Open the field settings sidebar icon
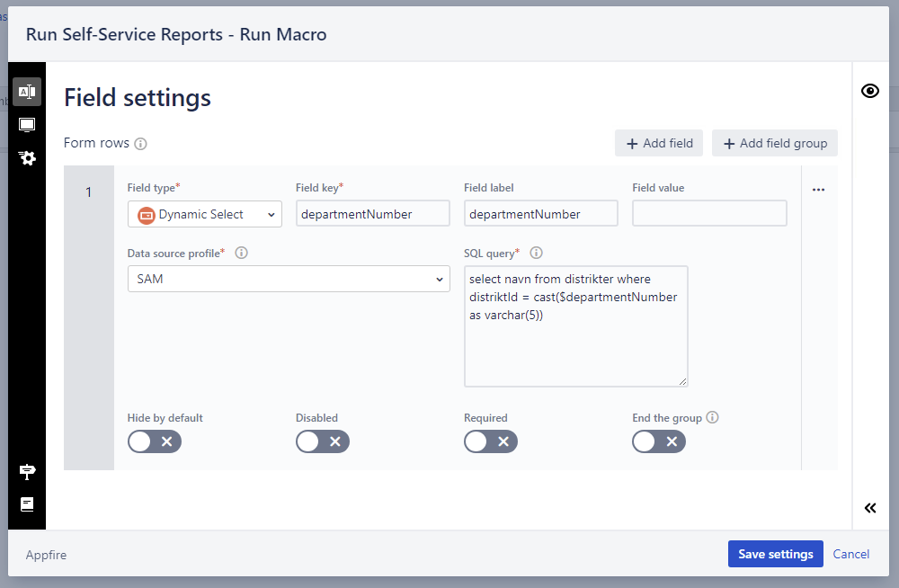 pos(27,92)
